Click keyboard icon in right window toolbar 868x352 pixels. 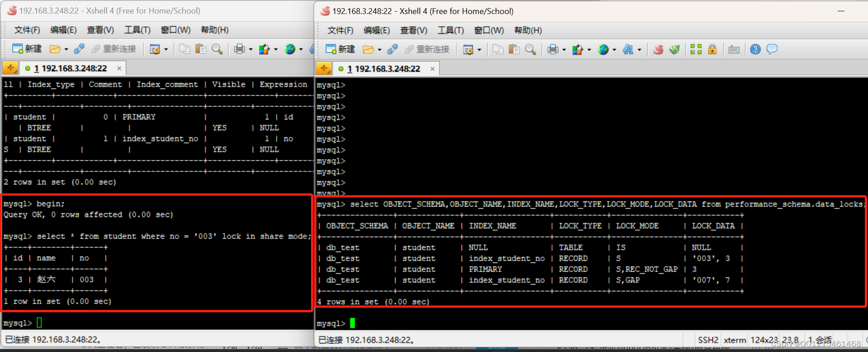point(734,49)
